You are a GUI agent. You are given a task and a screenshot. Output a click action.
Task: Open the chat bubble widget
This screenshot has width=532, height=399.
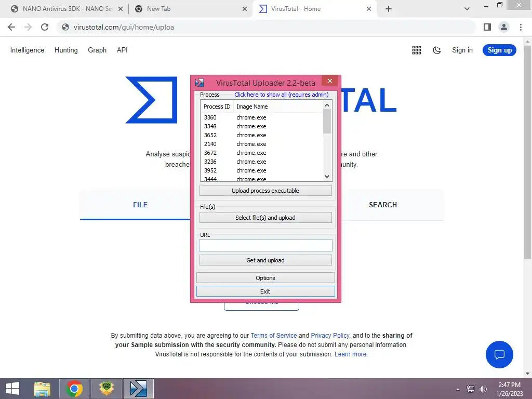(499, 354)
